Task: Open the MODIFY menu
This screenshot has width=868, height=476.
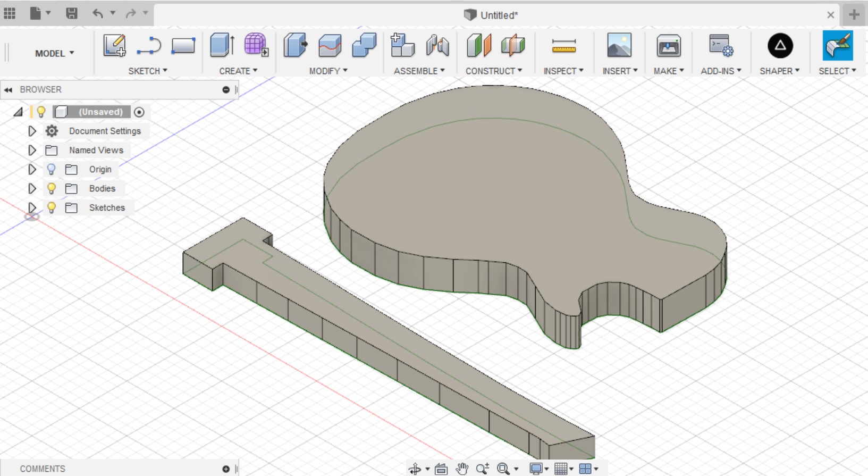Action: coord(328,71)
